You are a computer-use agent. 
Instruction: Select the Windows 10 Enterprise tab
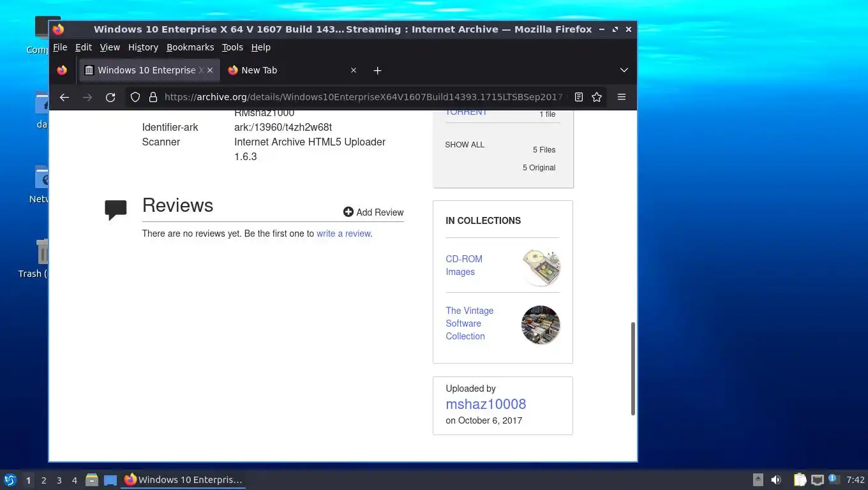[149, 70]
